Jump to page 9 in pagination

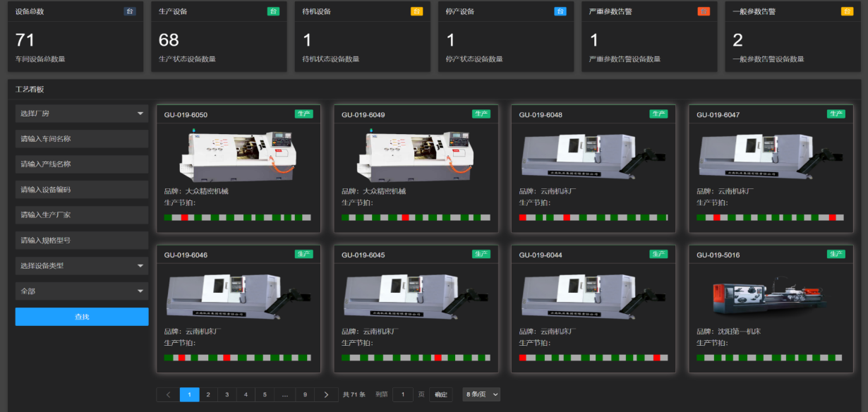click(305, 394)
